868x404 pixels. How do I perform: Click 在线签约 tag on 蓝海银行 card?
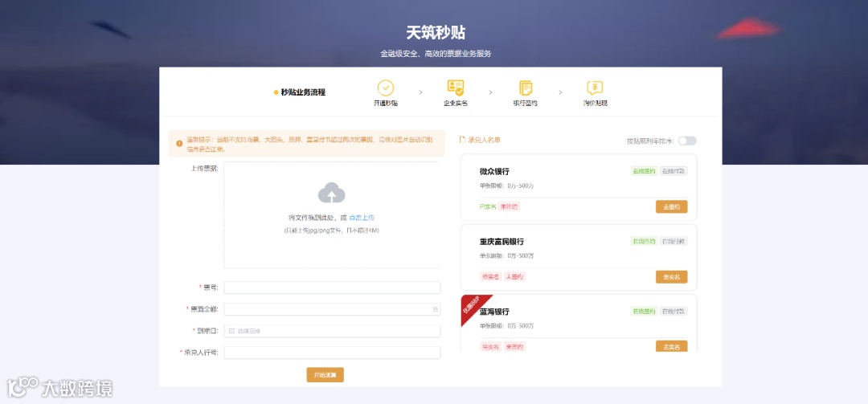(x=644, y=311)
